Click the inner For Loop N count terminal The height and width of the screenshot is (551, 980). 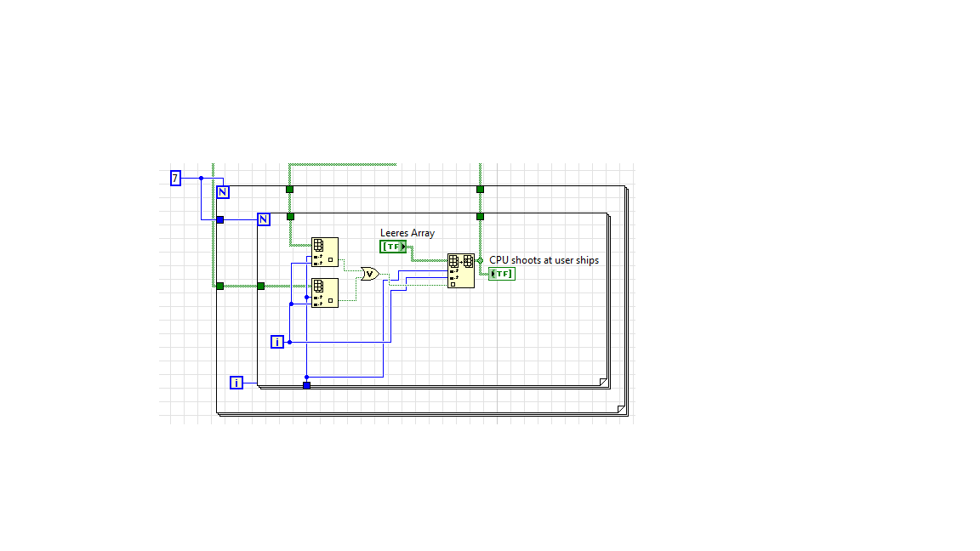tap(264, 219)
